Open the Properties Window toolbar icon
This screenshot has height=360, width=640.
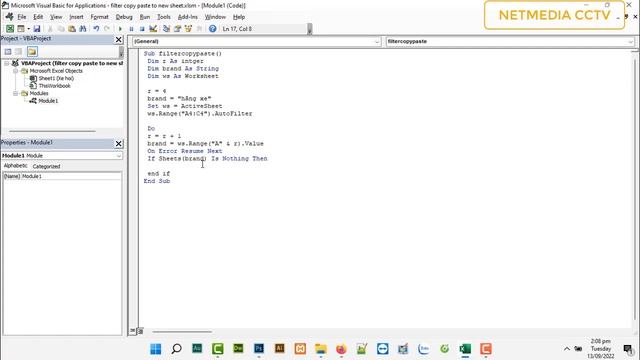pos(177,29)
